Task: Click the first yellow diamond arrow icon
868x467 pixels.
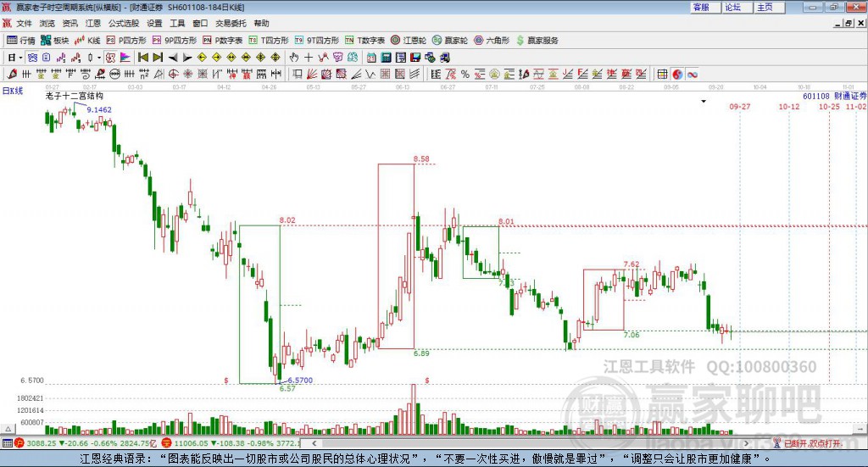Action: point(202,58)
